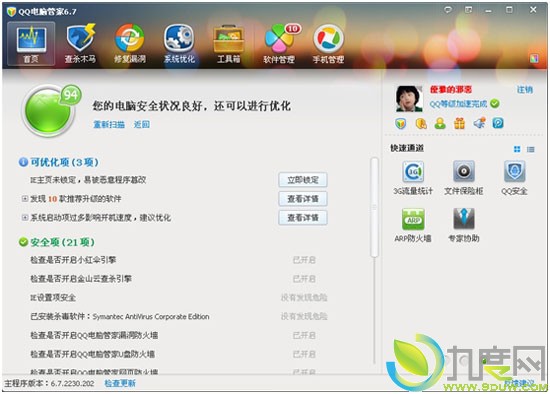Click 主程序版本 6.7.2230.202 text

(x=49, y=383)
